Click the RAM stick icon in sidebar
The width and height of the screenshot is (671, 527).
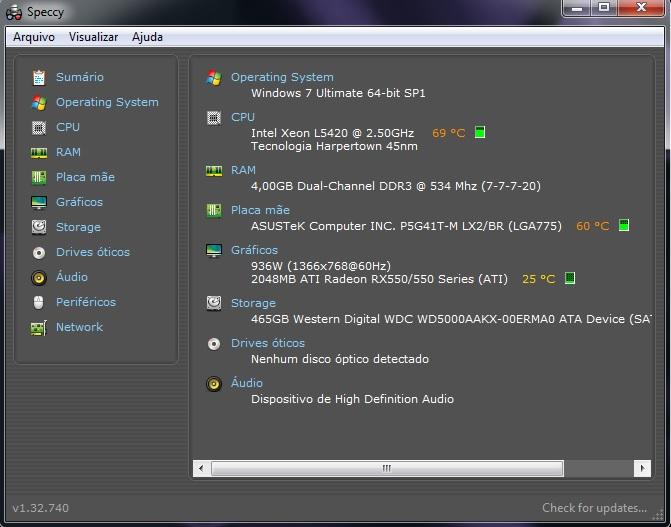39,153
